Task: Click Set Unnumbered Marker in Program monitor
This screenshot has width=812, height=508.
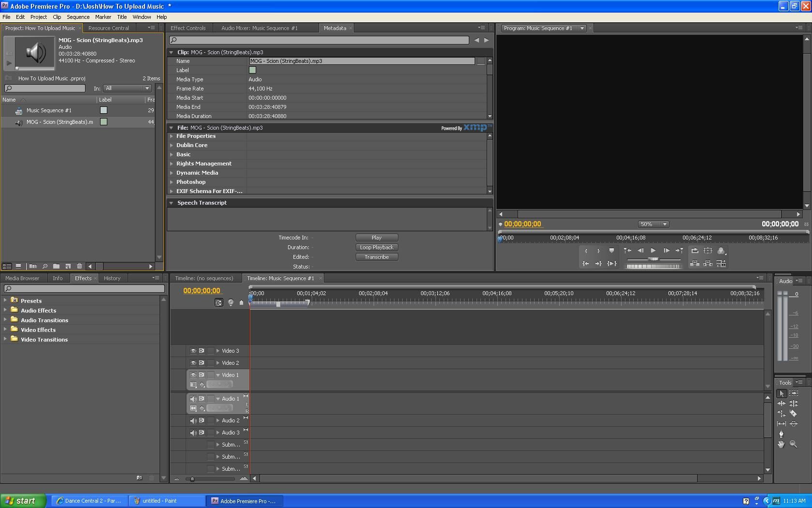Action: point(611,251)
